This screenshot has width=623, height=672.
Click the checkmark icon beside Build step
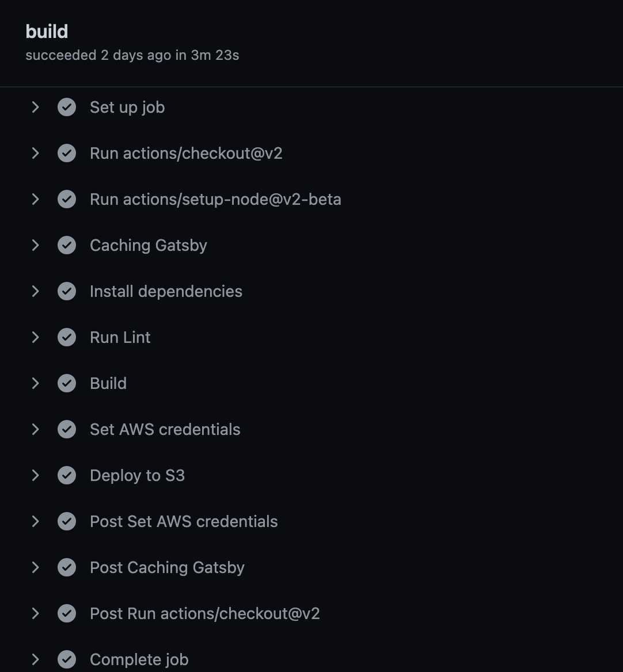tap(67, 383)
